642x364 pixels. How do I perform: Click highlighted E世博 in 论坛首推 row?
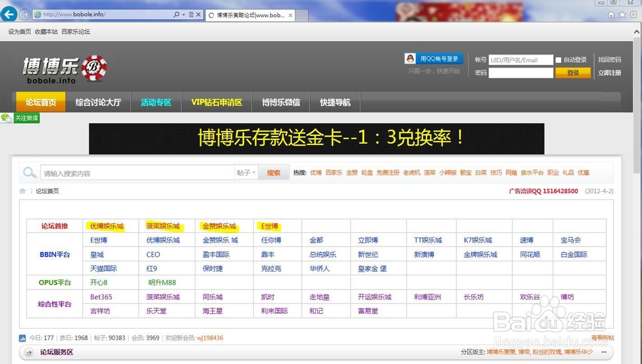[x=270, y=226]
